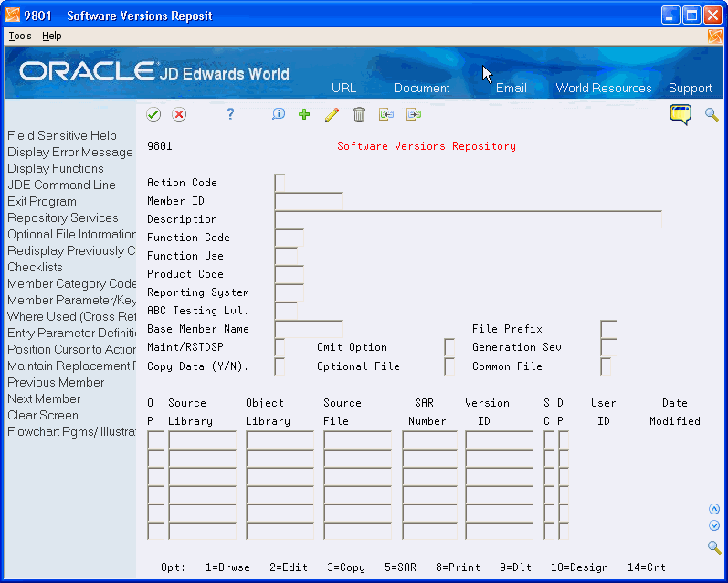Click the File Prefix field
The image size is (728, 583).
pos(608,329)
